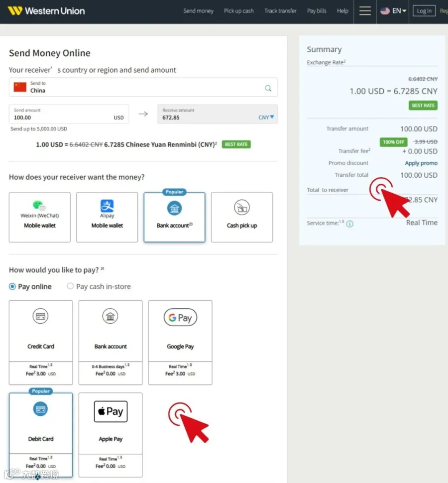
Task: Choose Cash pick up receive option
Action: (x=242, y=217)
